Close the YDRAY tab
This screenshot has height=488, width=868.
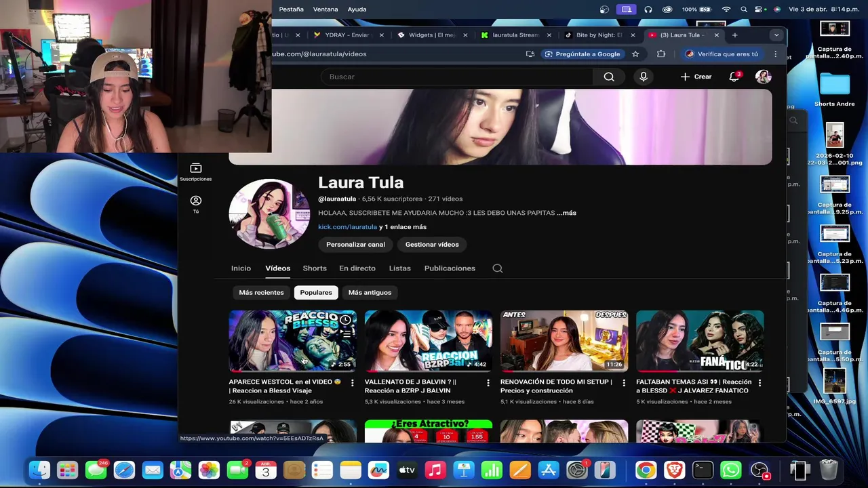click(382, 35)
